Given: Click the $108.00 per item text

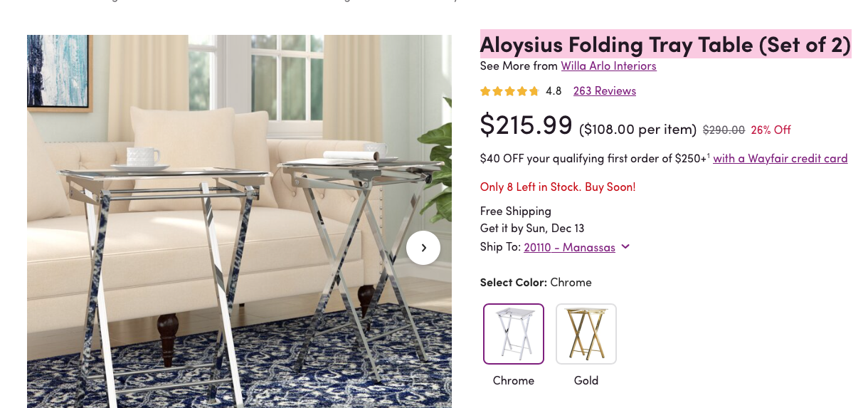Looking at the screenshot, I should (x=637, y=130).
